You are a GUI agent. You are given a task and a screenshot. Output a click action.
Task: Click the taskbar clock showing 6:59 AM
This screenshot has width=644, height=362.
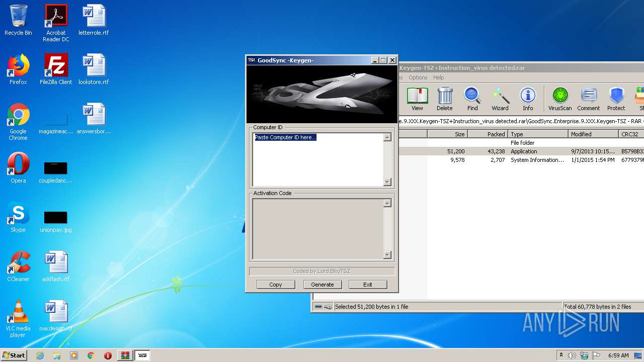pyautogui.click(x=618, y=355)
